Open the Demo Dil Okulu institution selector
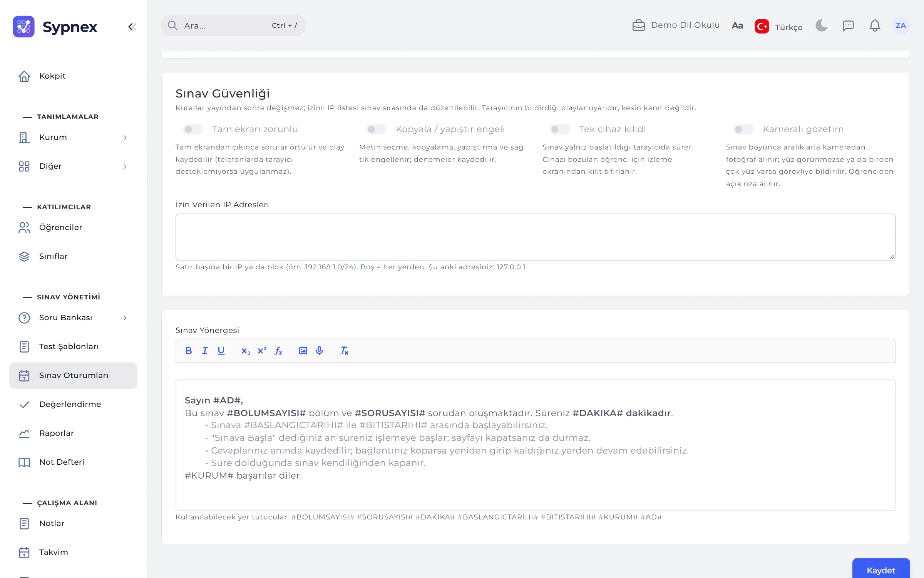The image size is (924, 578). tap(676, 25)
